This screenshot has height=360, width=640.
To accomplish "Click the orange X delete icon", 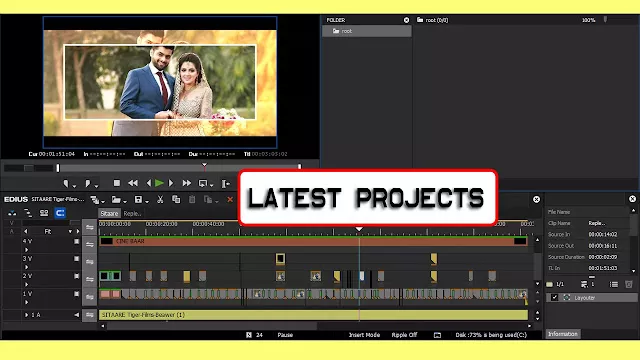I will pos(230,200).
